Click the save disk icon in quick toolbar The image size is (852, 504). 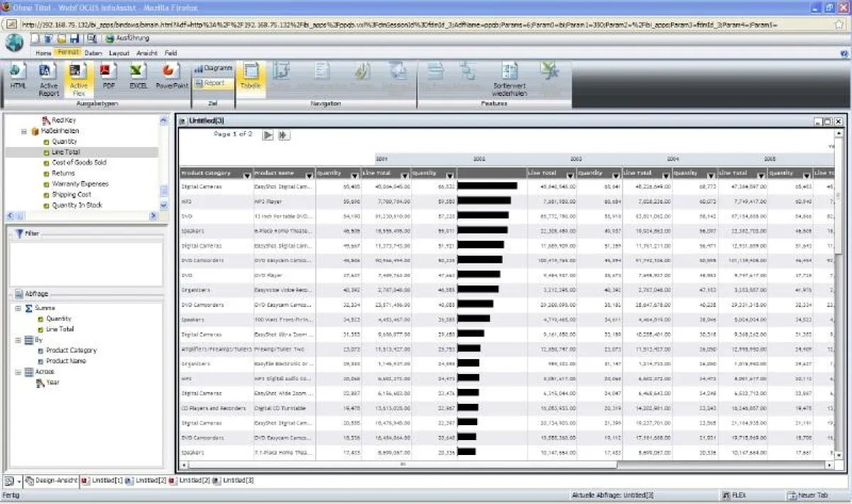coord(73,38)
